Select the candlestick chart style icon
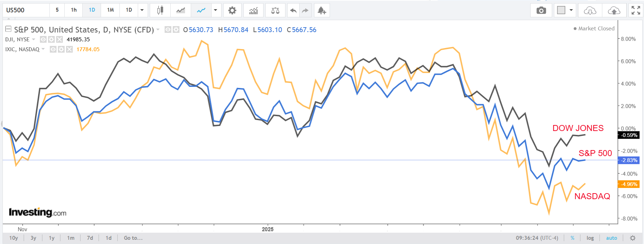 tap(160, 10)
